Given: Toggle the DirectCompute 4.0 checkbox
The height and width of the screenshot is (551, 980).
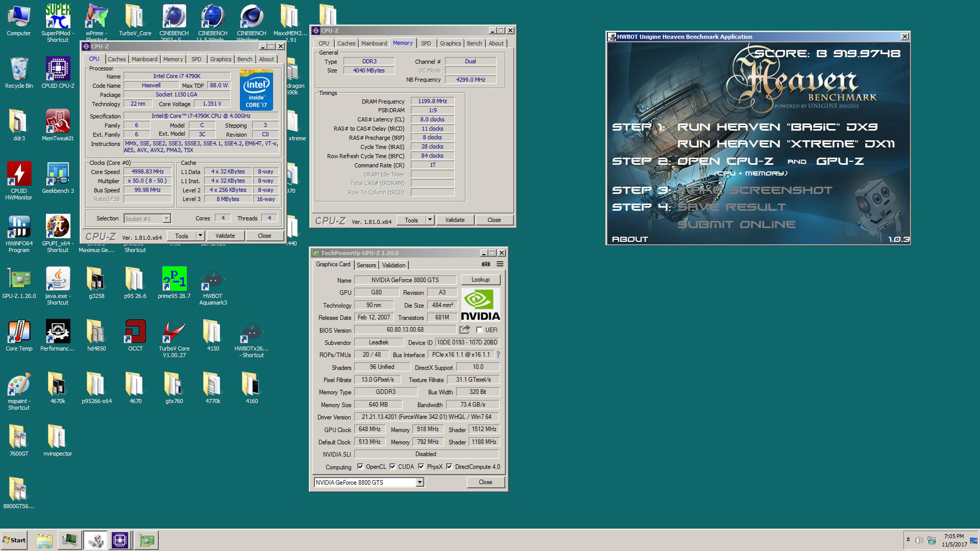Looking at the screenshot, I should (x=449, y=466).
